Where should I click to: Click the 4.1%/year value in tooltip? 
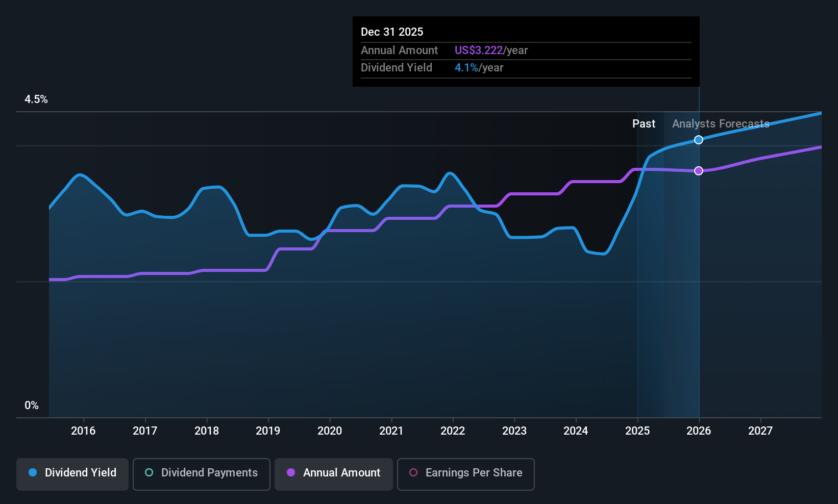point(479,68)
